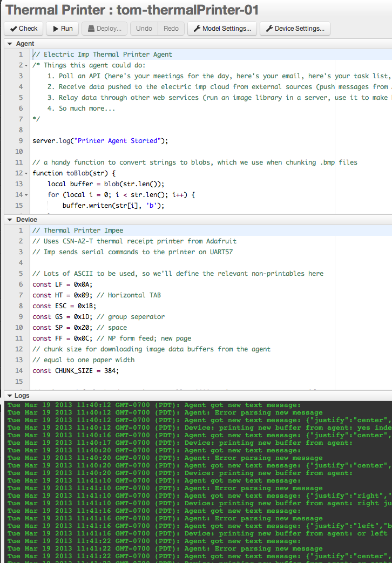Viewport: 392px width, 563px height.
Task: Click the wrench icon on Model Settings
Action: pos(197,29)
